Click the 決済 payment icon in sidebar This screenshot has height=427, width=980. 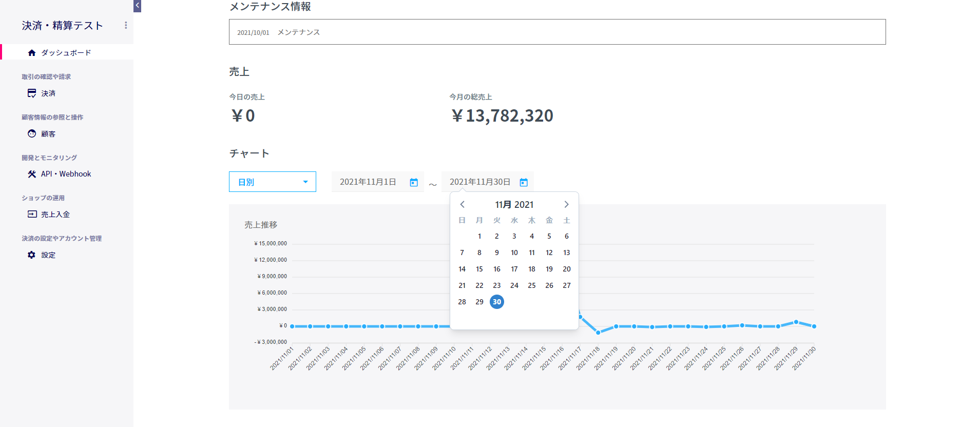click(x=32, y=93)
